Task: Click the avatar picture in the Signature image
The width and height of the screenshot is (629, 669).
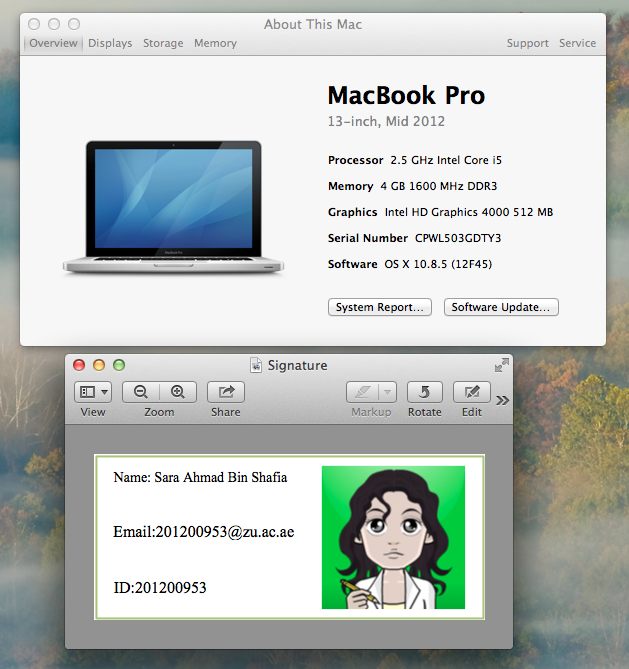Action: (393, 538)
